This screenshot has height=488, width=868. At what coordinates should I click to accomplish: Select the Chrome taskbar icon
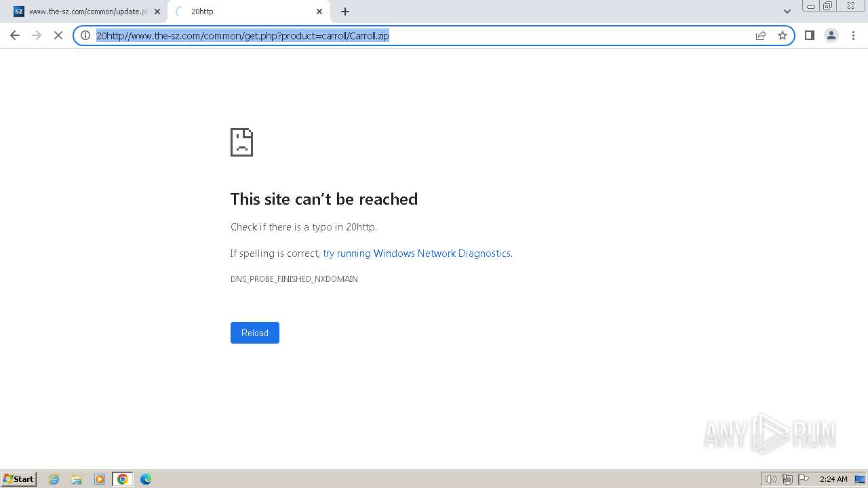pos(123,479)
